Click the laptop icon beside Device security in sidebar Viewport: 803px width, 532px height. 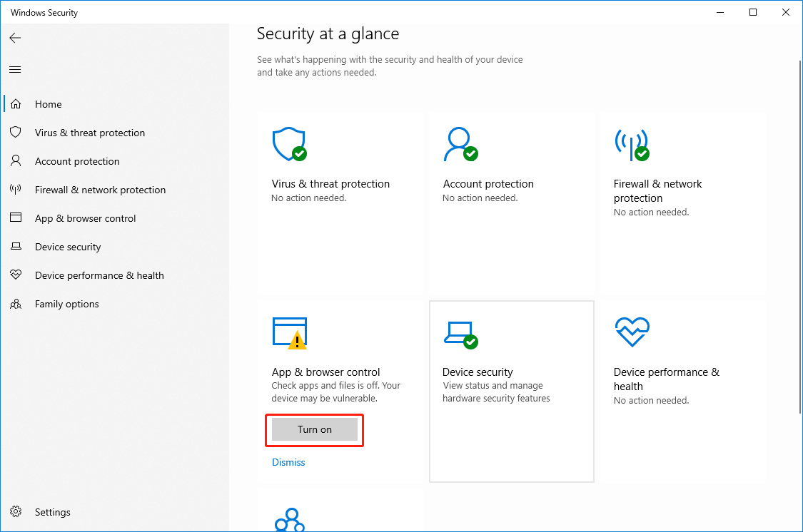[x=16, y=247]
